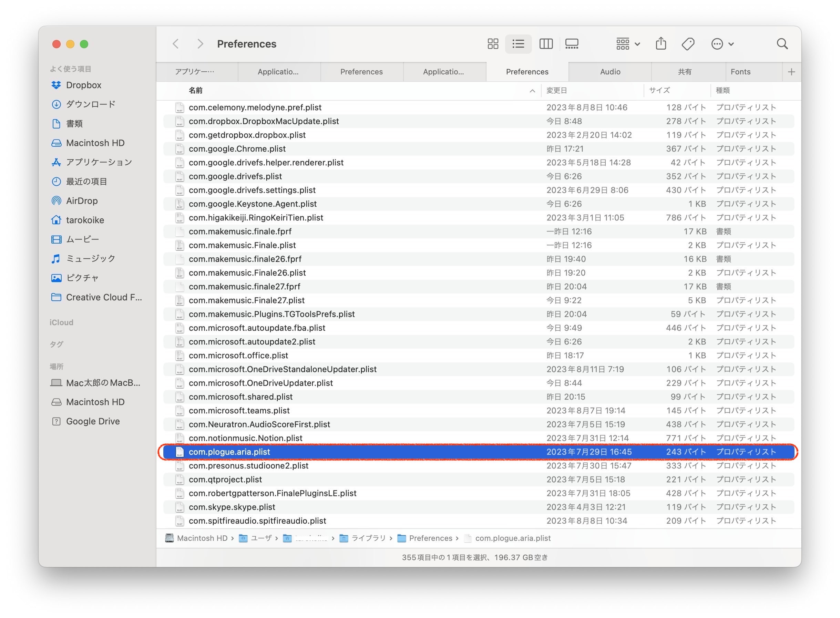Select com.microsoft.teams.plist file

click(479, 411)
